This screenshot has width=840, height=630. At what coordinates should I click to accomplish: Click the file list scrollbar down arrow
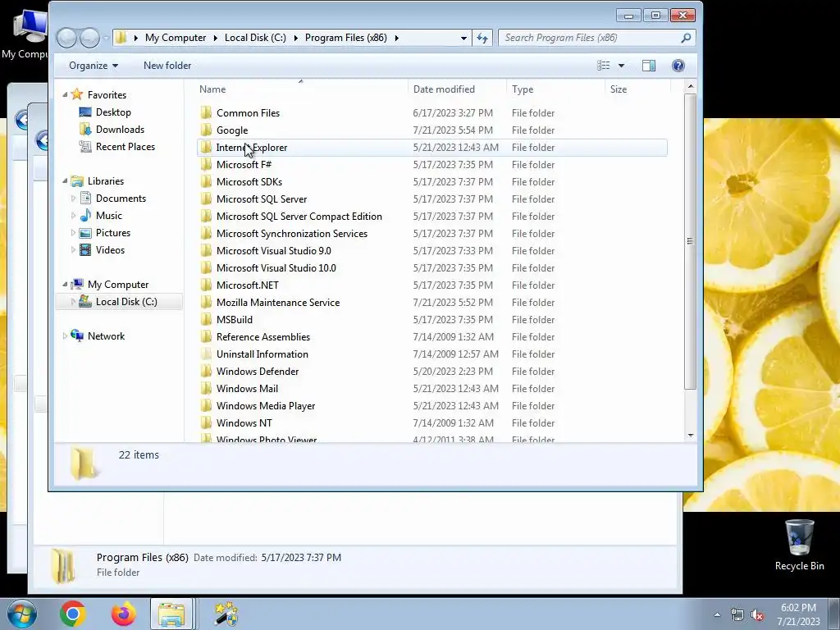(x=691, y=436)
